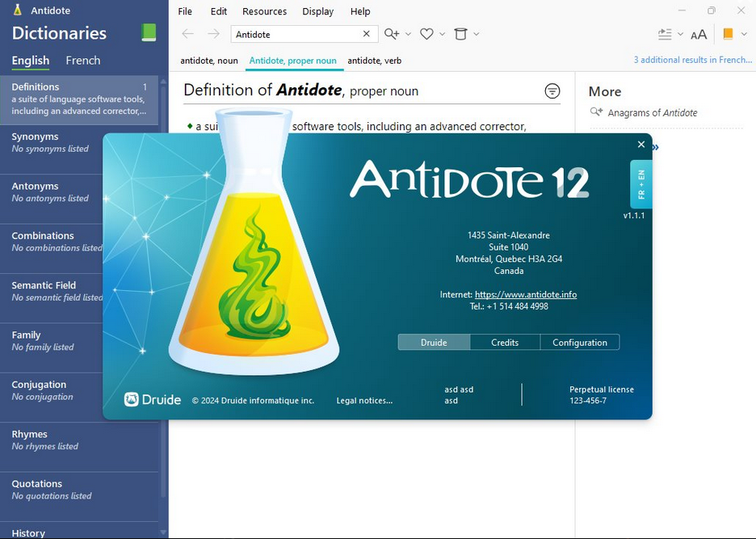This screenshot has width=756, height=539.
Task: Click the Antidote flask icon in title bar
Action: (x=18, y=11)
